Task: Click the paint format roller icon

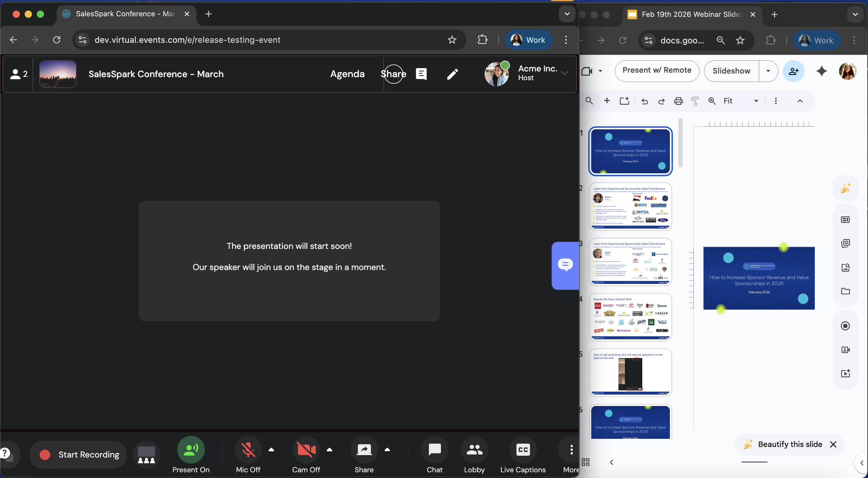Action: click(695, 101)
